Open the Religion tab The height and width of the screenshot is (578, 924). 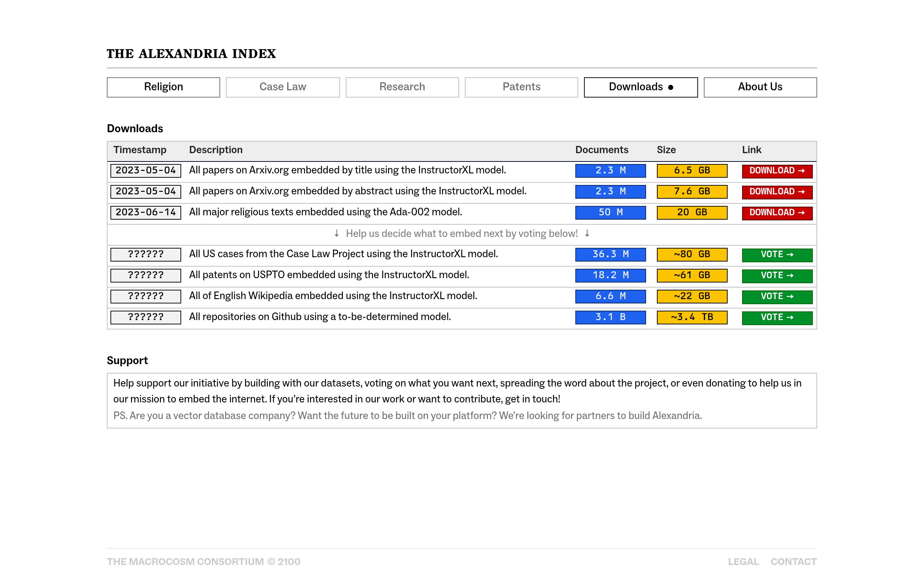click(164, 87)
